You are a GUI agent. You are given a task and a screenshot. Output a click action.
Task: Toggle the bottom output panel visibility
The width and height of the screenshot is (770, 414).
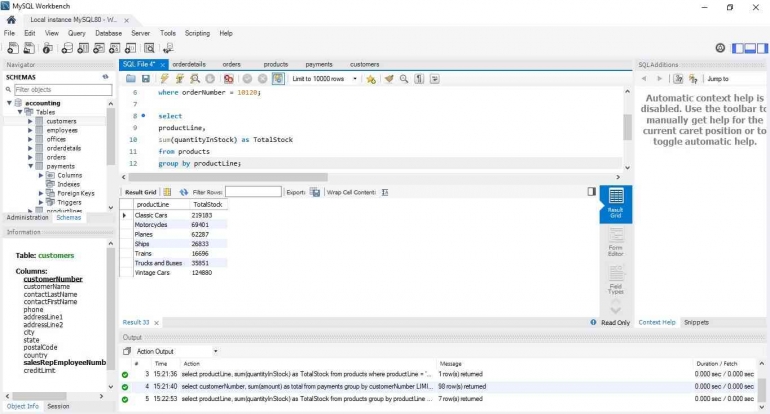[x=750, y=48]
